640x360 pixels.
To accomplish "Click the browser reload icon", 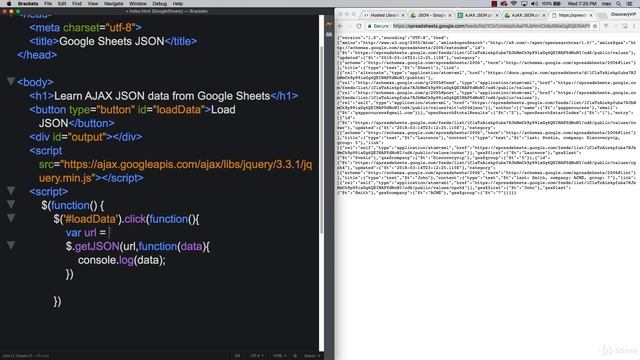I will pos(359,26).
